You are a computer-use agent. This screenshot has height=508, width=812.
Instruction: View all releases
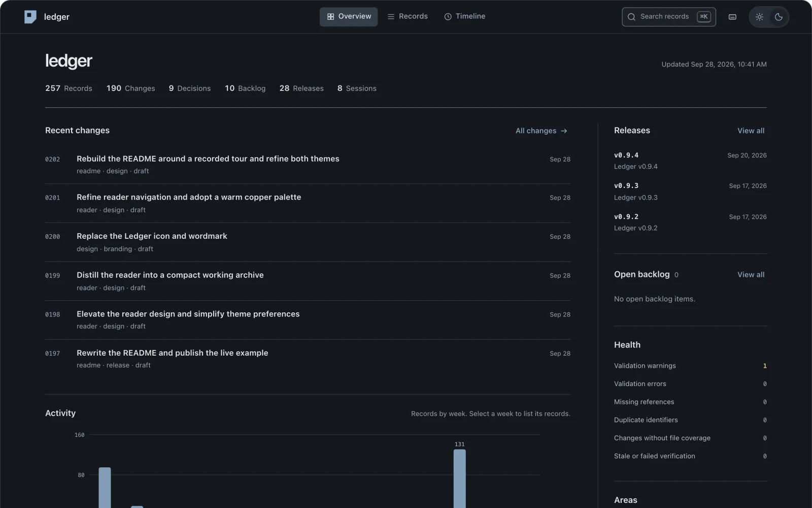[x=751, y=131]
